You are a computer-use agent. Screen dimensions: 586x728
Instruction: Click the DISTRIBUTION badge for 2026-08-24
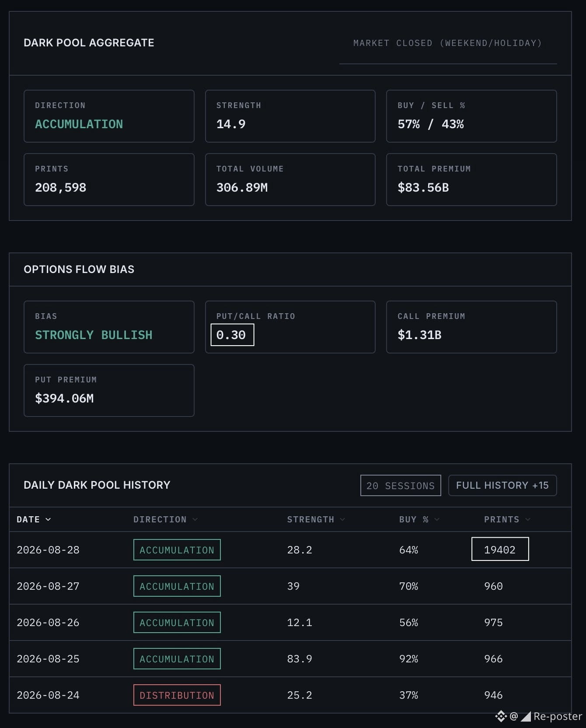177,695
